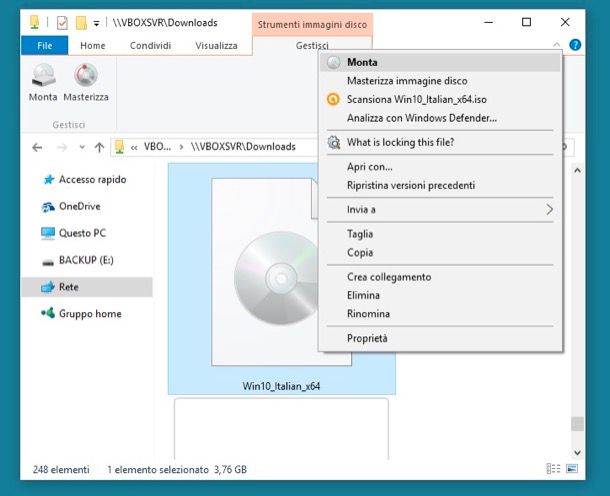Click the orange antivirus scan icon

tap(333, 99)
